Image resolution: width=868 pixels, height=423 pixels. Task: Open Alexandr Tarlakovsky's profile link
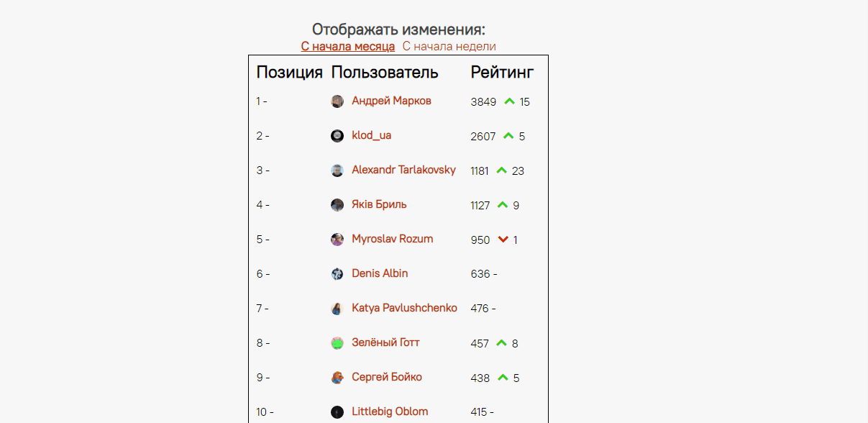tap(403, 170)
